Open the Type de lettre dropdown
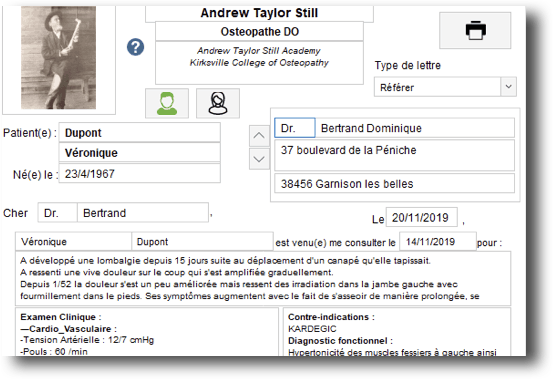The width and height of the screenshot is (553, 379). click(445, 87)
